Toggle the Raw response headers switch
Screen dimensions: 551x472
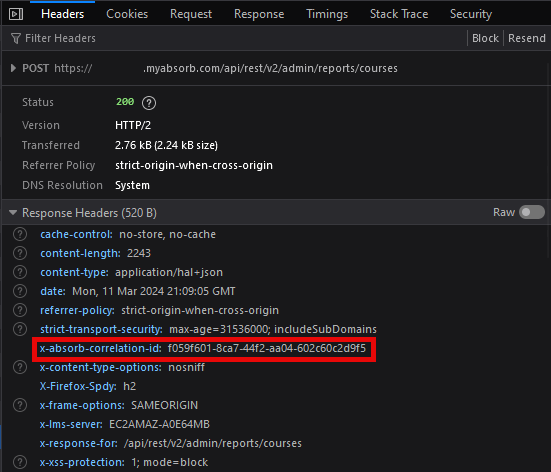(x=532, y=212)
